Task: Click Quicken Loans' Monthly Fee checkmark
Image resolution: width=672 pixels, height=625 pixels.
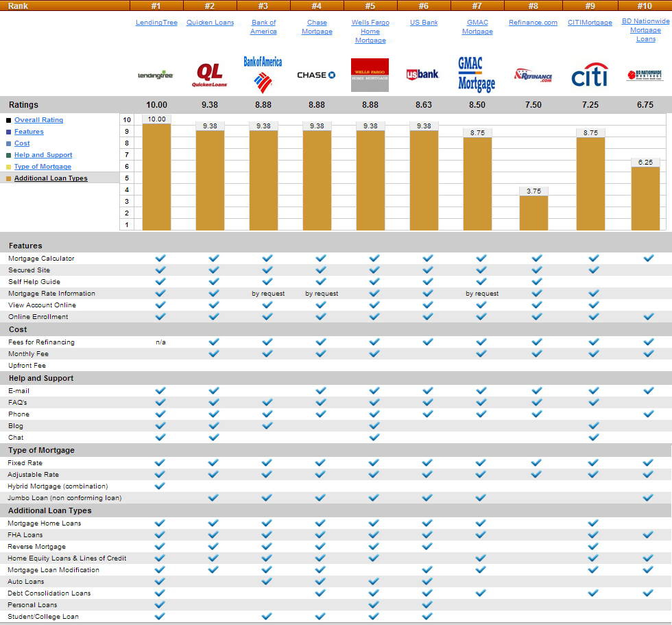Action: point(214,353)
